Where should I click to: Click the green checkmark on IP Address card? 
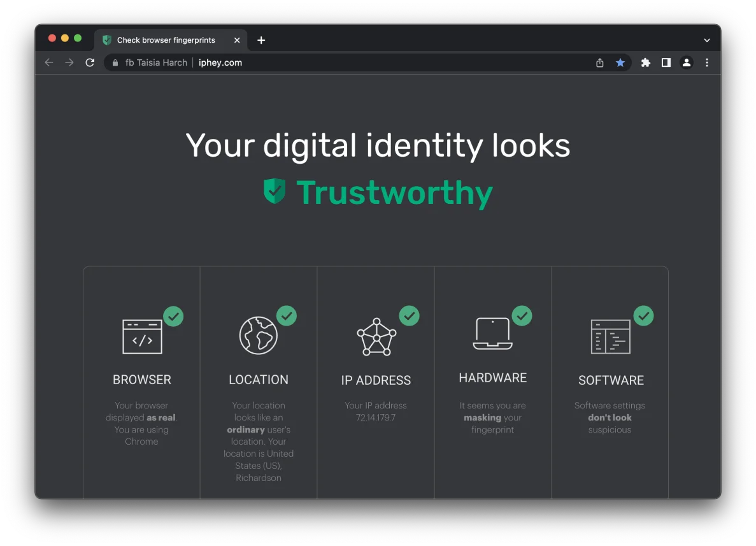coord(409,316)
